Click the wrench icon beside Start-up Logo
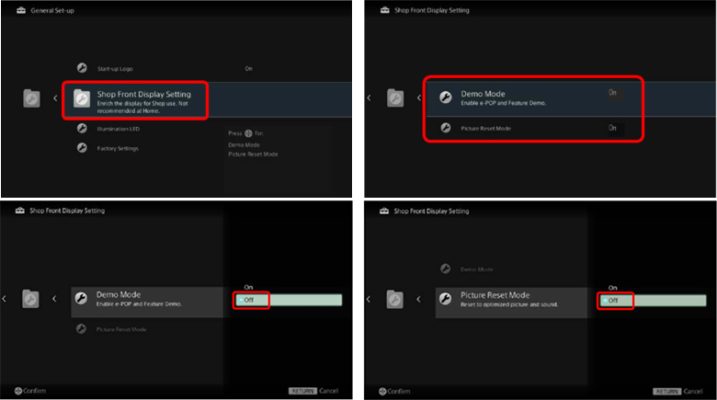Viewport: 717px width, 400px height. [x=82, y=68]
